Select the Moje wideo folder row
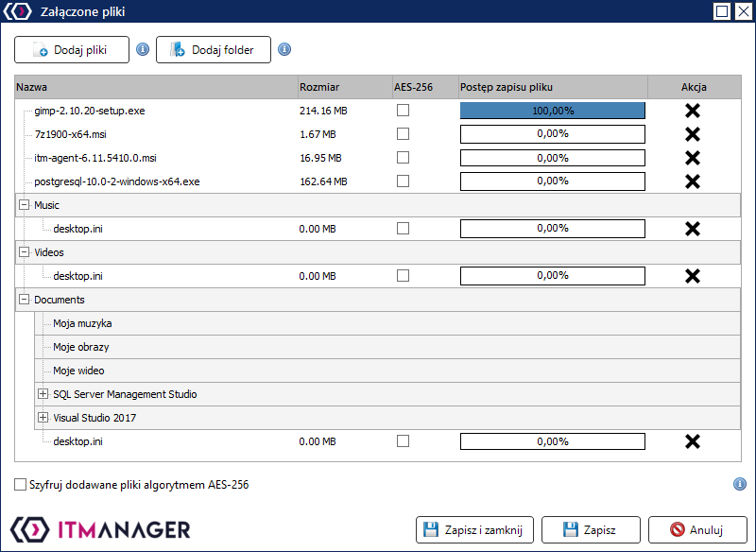 coord(387,371)
